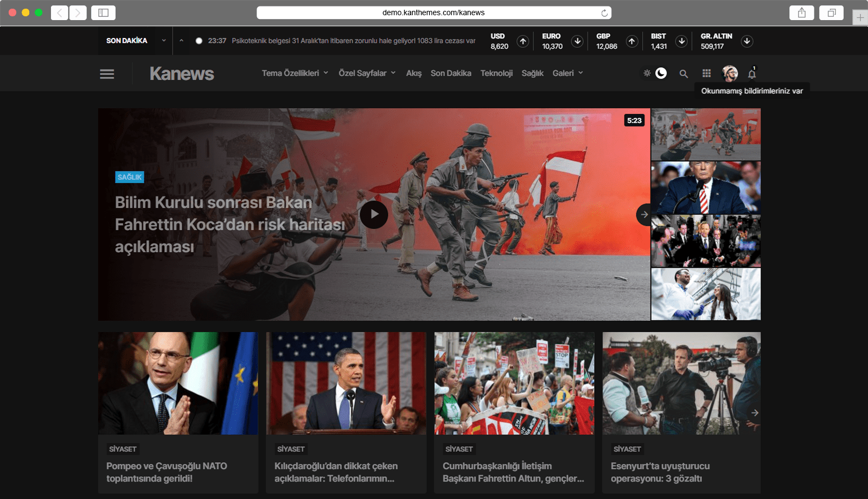
Task: Click the browser forward button
Action: tap(78, 12)
